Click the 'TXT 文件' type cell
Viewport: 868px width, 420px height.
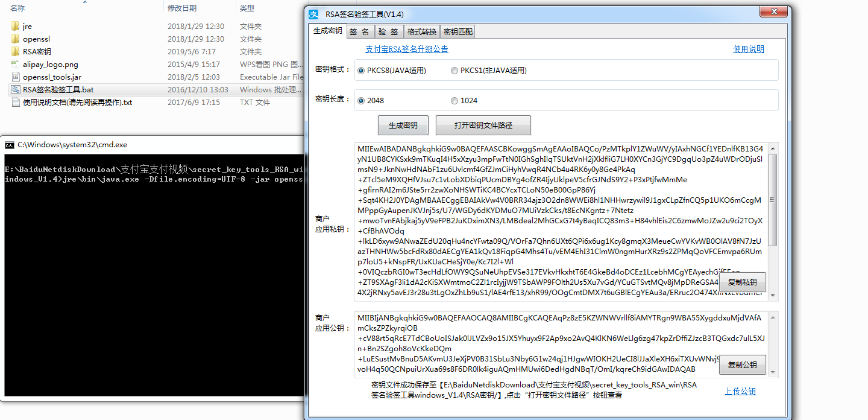pyautogui.click(x=255, y=103)
